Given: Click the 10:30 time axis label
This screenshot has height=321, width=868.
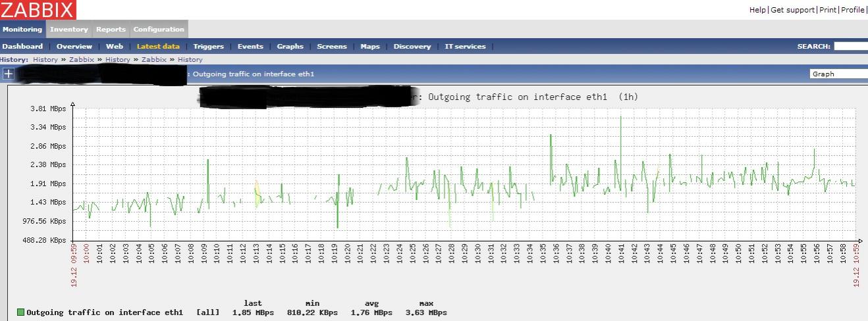Looking at the screenshot, I should point(477,253).
